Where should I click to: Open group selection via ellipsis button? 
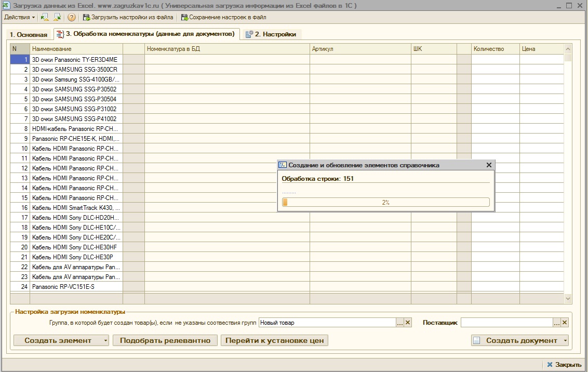tap(400, 323)
